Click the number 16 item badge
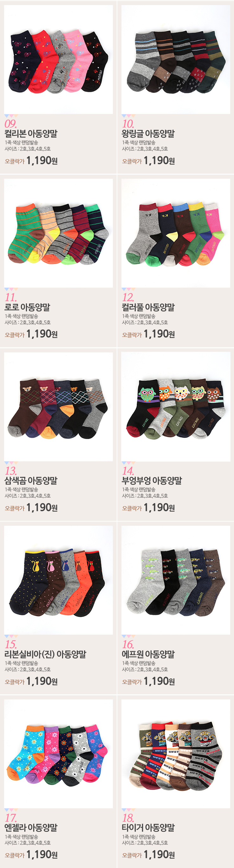 tap(128, 644)
